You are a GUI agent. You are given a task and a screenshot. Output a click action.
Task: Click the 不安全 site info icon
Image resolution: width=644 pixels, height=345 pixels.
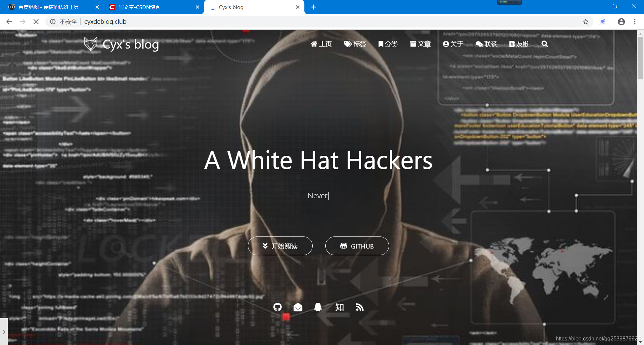53,21
